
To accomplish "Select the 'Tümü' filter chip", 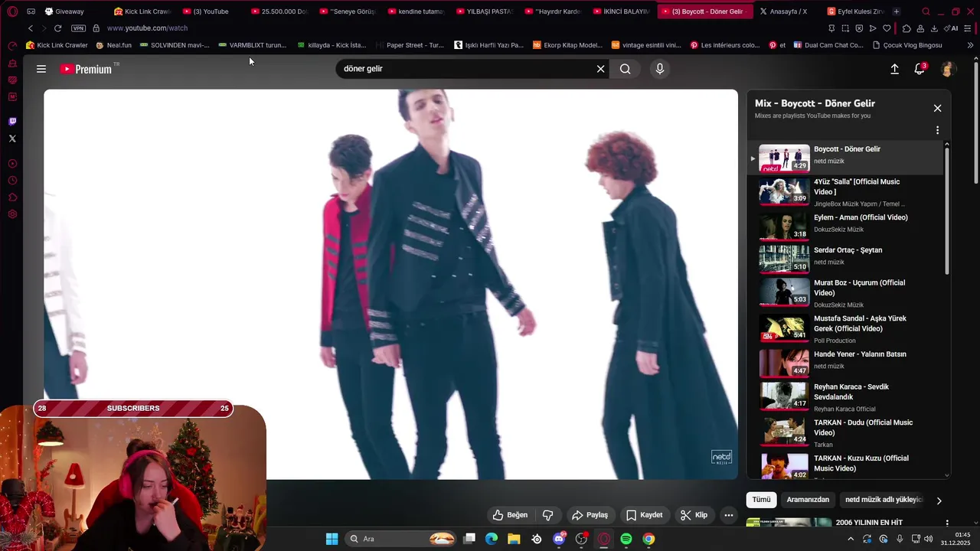I will click(x=761, y=500).
